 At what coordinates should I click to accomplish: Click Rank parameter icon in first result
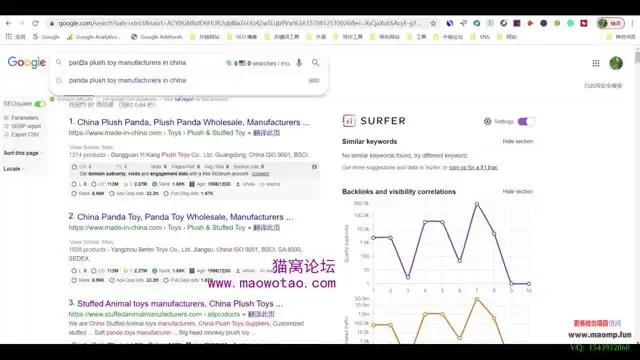(x=154, y=184)
